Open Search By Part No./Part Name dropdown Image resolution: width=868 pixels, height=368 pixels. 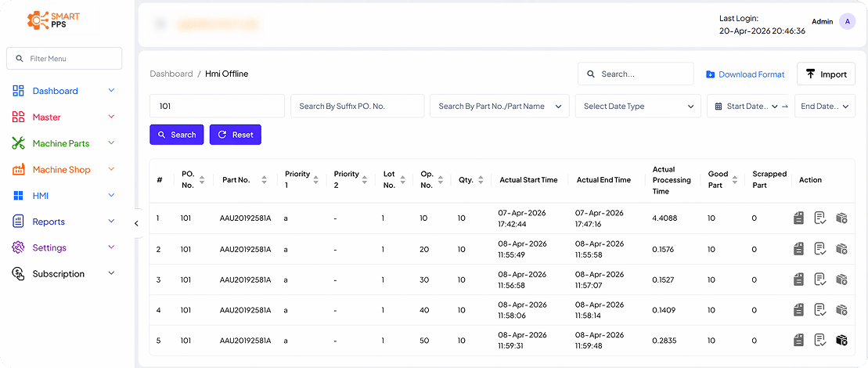click(499, 106)
